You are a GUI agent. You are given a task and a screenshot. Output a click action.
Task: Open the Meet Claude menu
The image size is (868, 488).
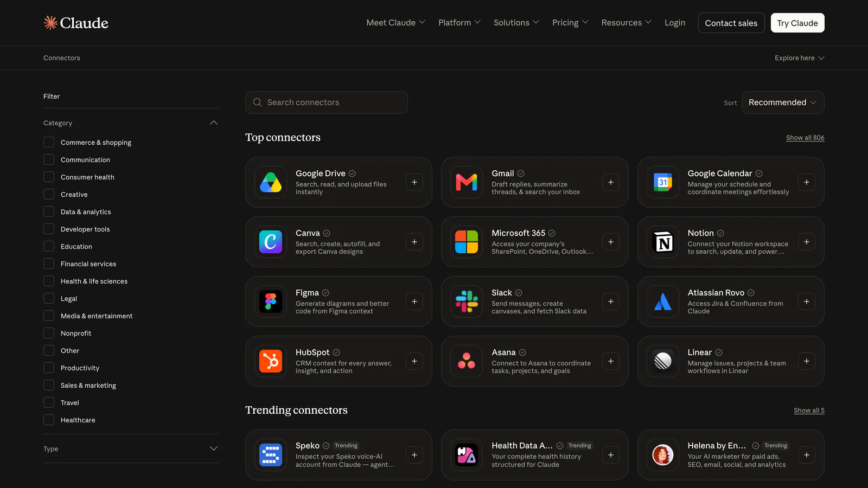pos(395,23)
